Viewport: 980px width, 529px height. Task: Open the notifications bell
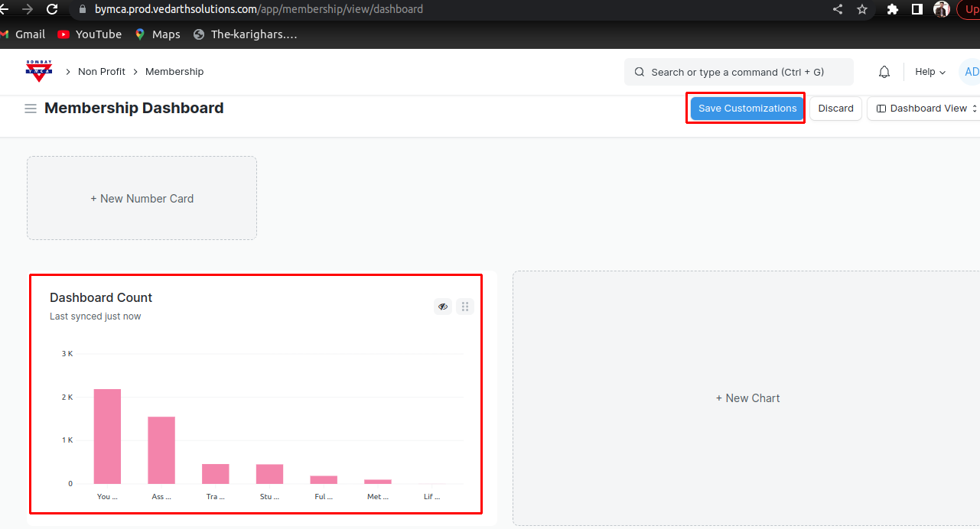click(884, 72)
